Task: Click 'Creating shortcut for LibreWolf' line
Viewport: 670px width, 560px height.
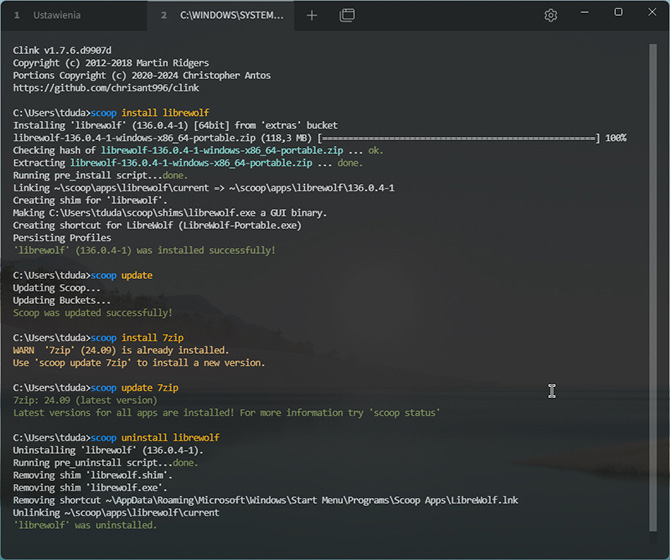Action: (157, 225)
